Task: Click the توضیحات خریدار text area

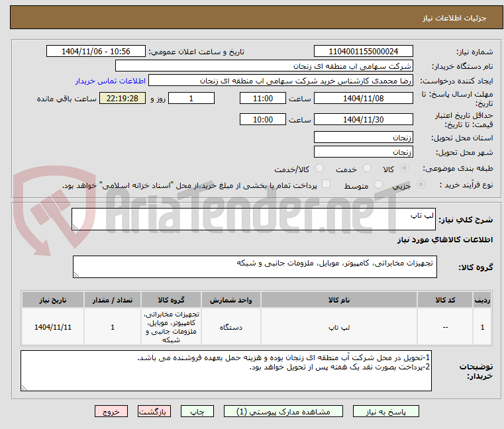Action: click(x=226, y=371)
